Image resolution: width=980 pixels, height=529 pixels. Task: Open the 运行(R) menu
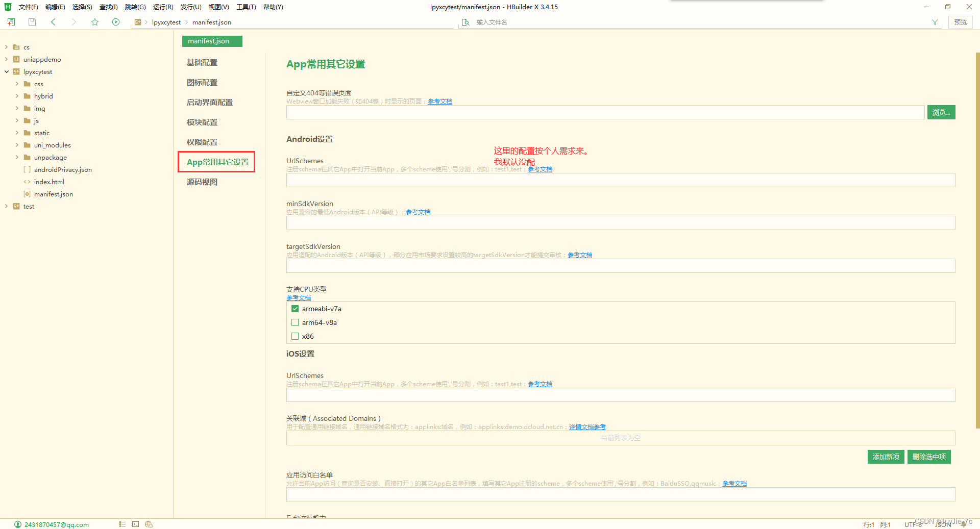click(x=163, y=7)
